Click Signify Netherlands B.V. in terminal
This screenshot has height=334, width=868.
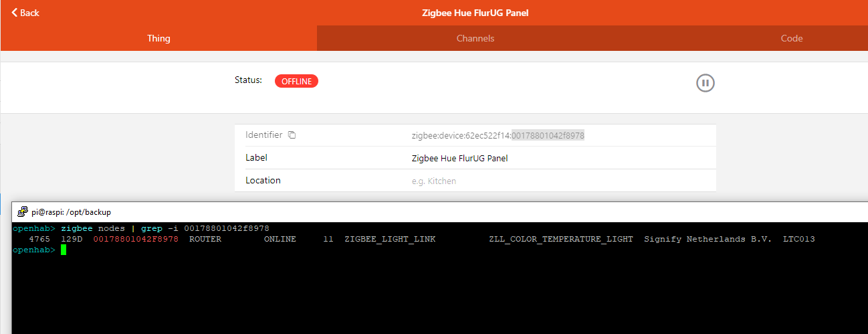708,239
